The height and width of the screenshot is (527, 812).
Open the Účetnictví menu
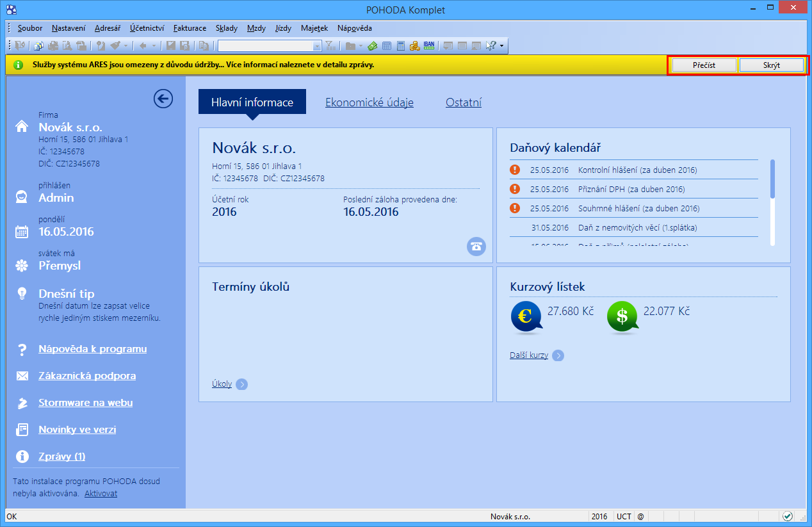tap(147, 28)
